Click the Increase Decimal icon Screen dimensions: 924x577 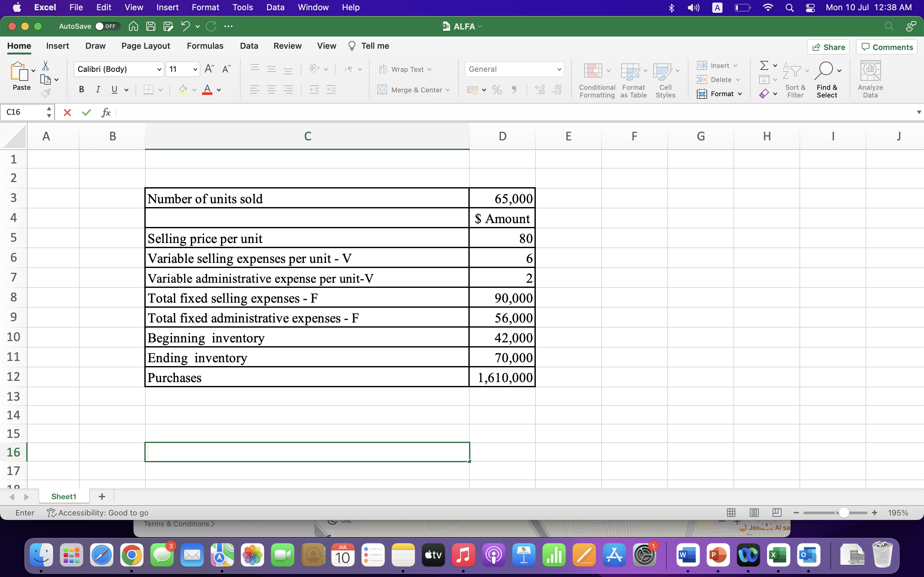(x=540, y=89)
